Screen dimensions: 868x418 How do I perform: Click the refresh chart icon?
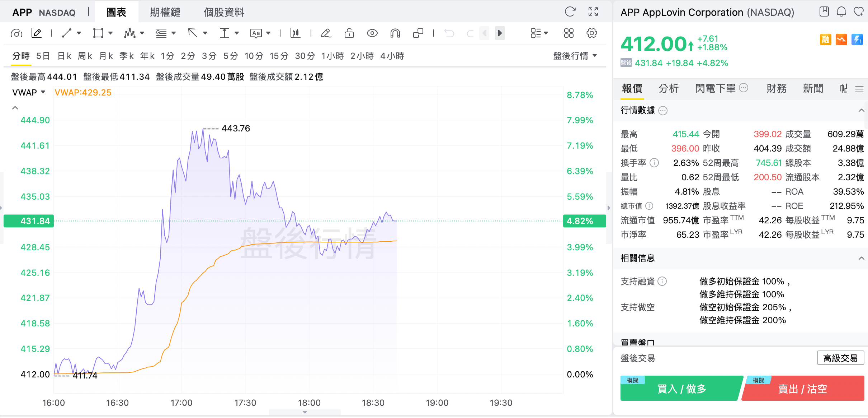point(570,12)
